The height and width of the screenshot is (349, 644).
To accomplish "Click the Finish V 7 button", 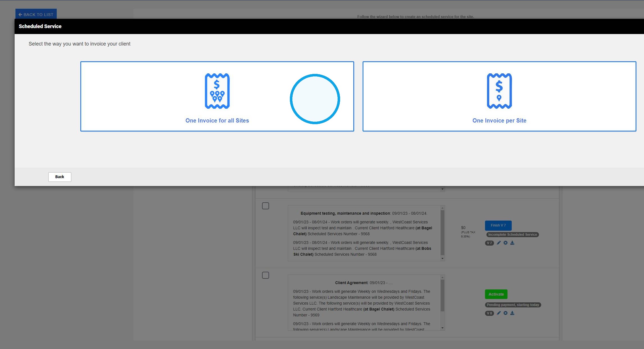I will pos(498,225).
